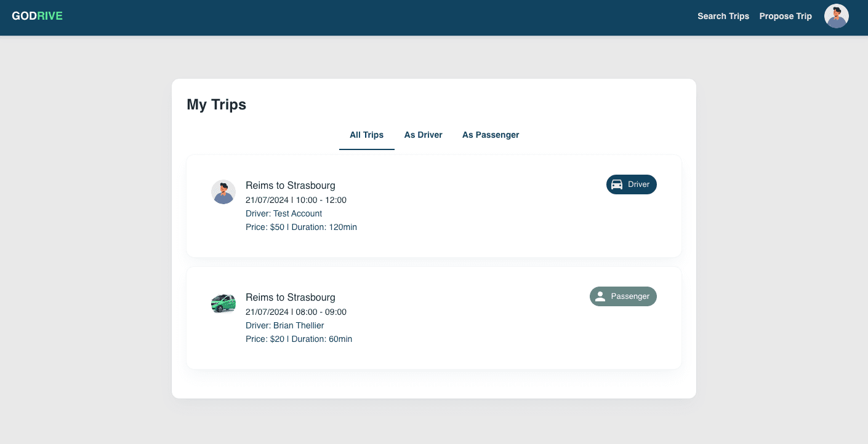The image size is (868, 444).
Task: Click the 08:00 - 09:00 trip date line
Action: point(295,312)
